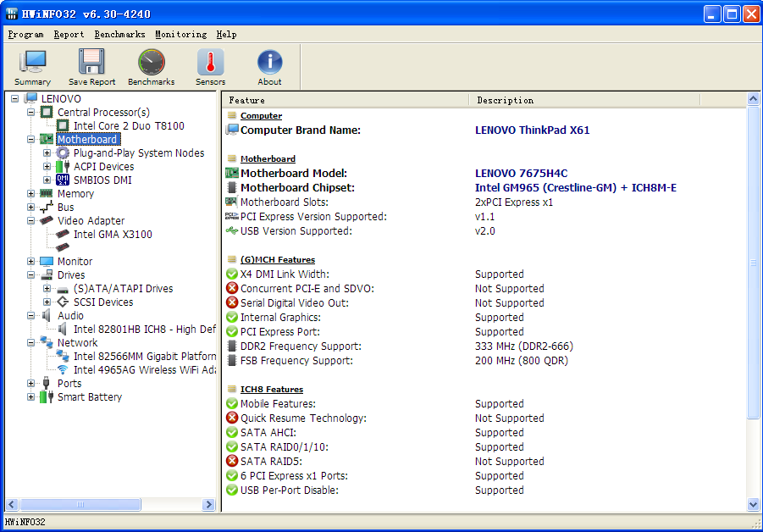Click the "SATA AHCI:" feature row

tap(268, 433)
